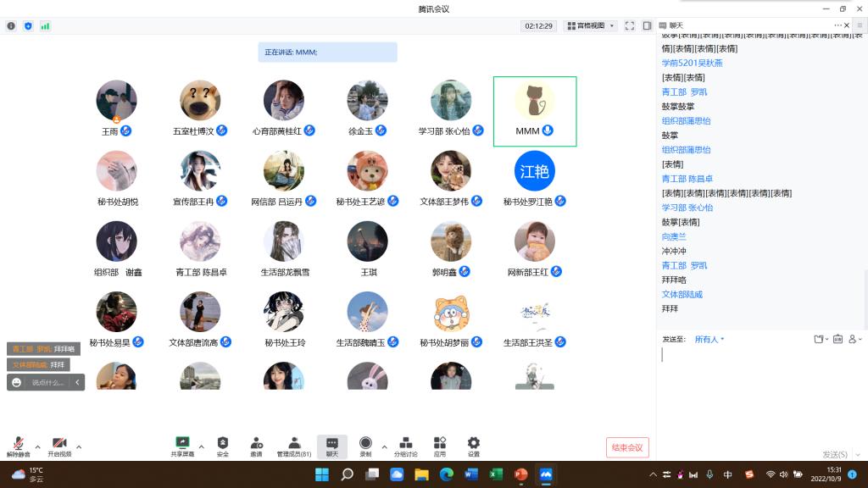The image size is (868, 488).
Task: Click the End Meeting (结束会议) button
Action: coord(627,447)
